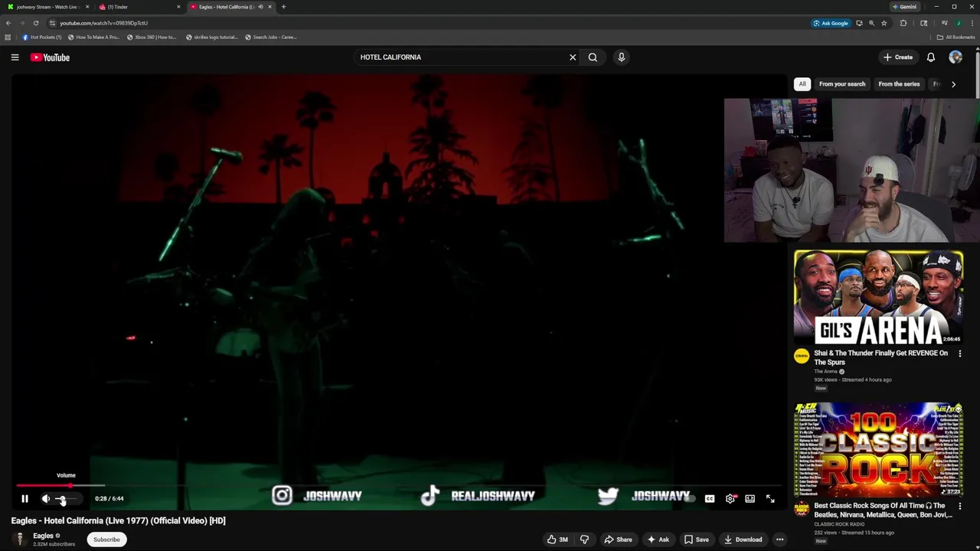Open the browser Extensions puzzle icon
Image resolution: width=980 pixels, height=551 pixels.
(903, 23)
